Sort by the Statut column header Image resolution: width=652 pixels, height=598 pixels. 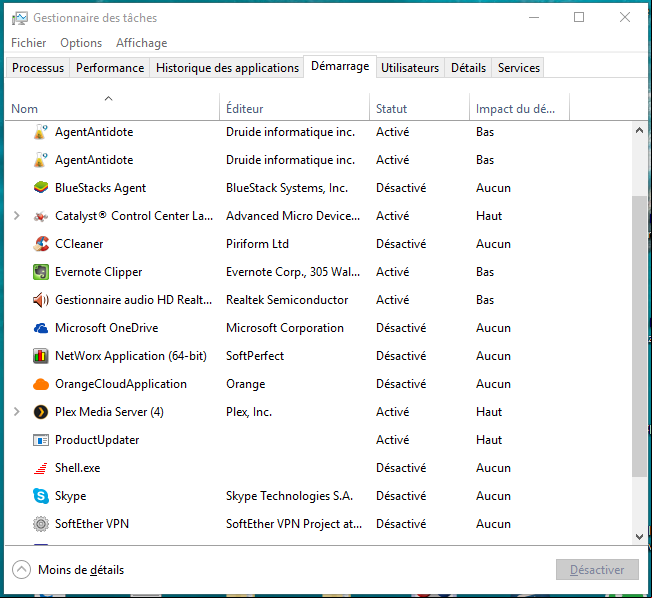coord(420,107)
